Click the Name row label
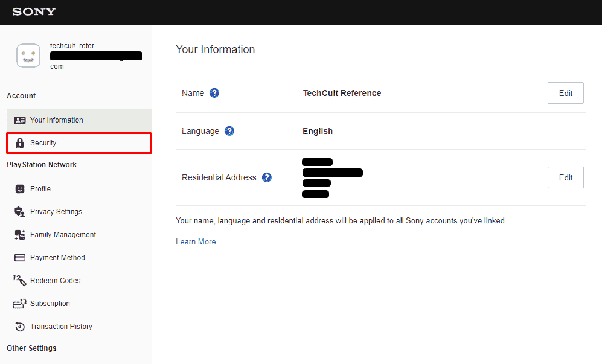 pos(193,93)
